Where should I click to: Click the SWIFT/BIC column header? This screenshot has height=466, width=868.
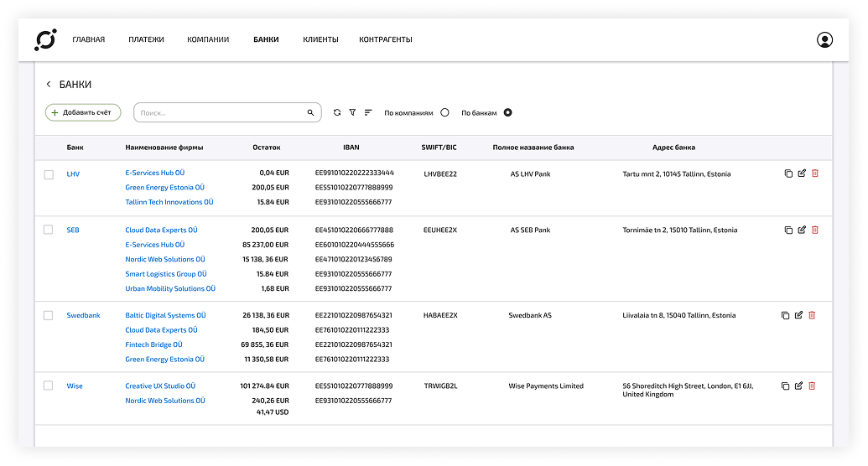[x=439, y=148]
